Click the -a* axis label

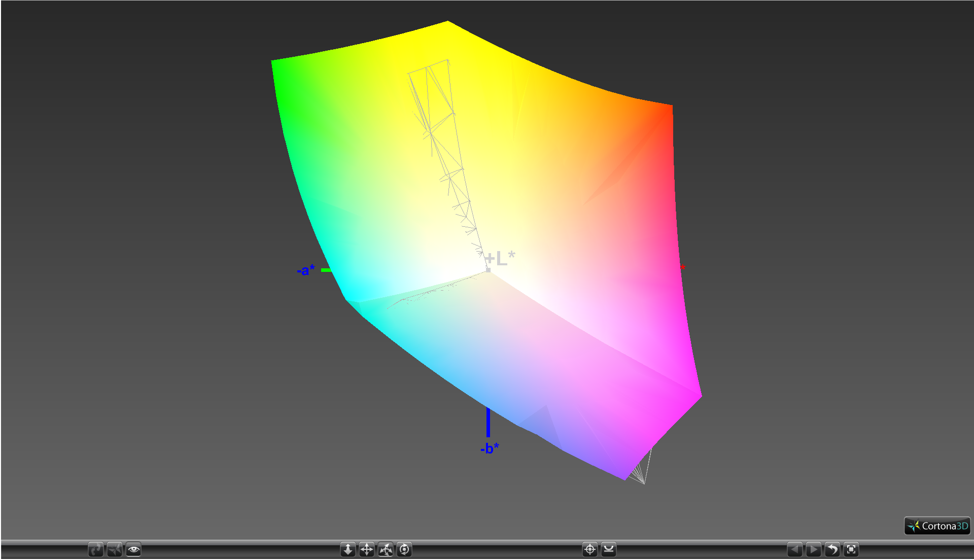(x=305, y=270)
